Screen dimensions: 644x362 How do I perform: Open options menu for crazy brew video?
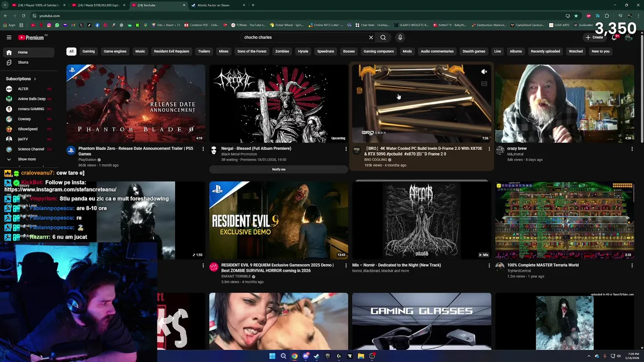coord(632,149)
